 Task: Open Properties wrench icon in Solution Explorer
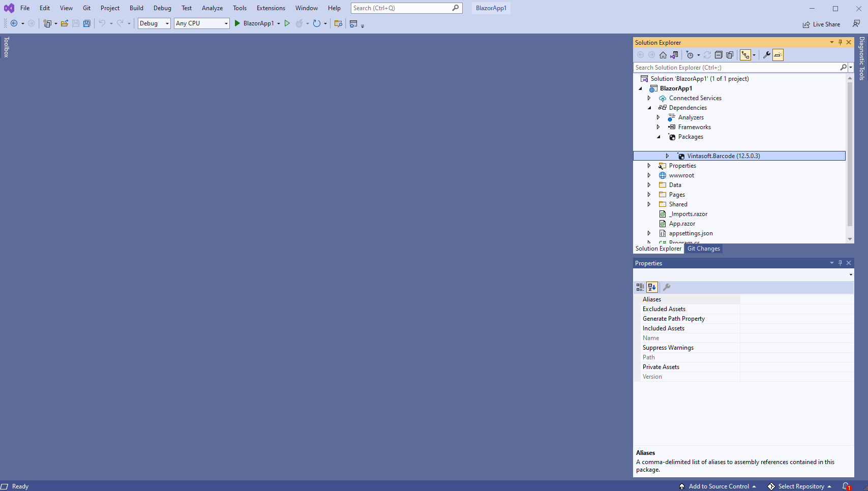click(x=767, y=55)
